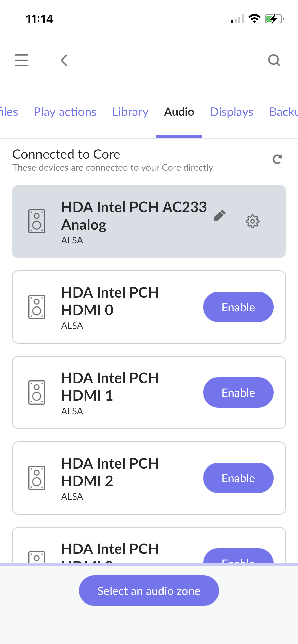Tap speaker icon beside HDMI 2
The image size is (298, 644).
37,478
